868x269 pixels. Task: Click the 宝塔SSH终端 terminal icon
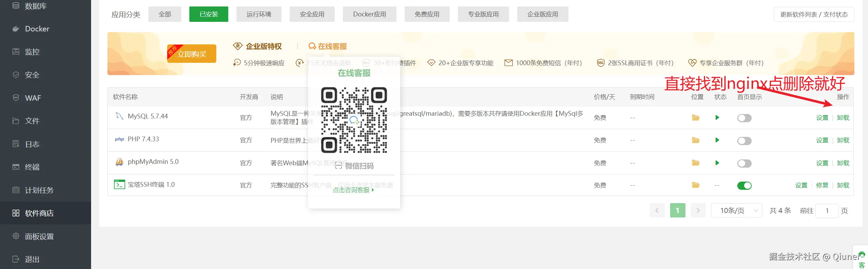coord(119,184)
